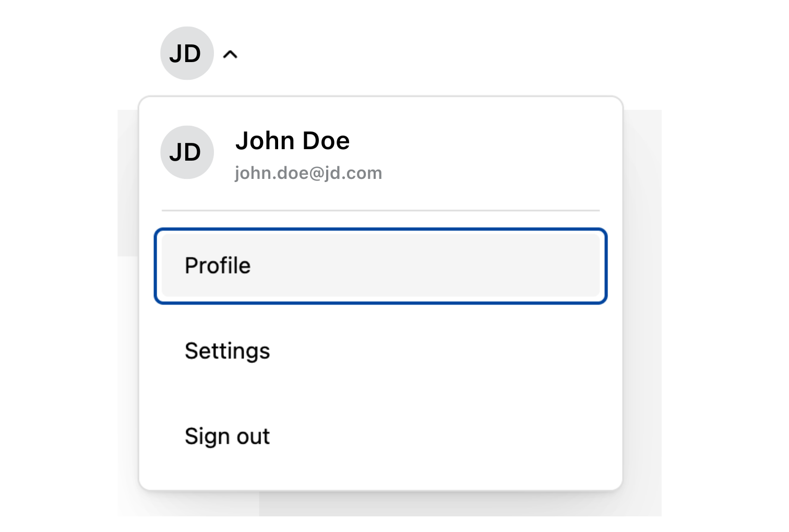Viewport: 789px width, 532px height.
Task: Click the JD avatar above the menu
Action: click(x=187, y=53)
